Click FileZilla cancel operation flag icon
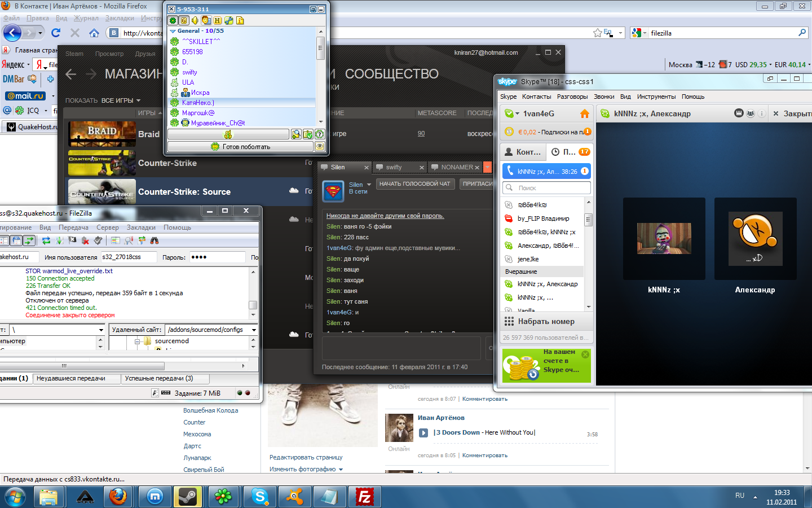Screen dimensions: 812x508 (x=72, y=240)
